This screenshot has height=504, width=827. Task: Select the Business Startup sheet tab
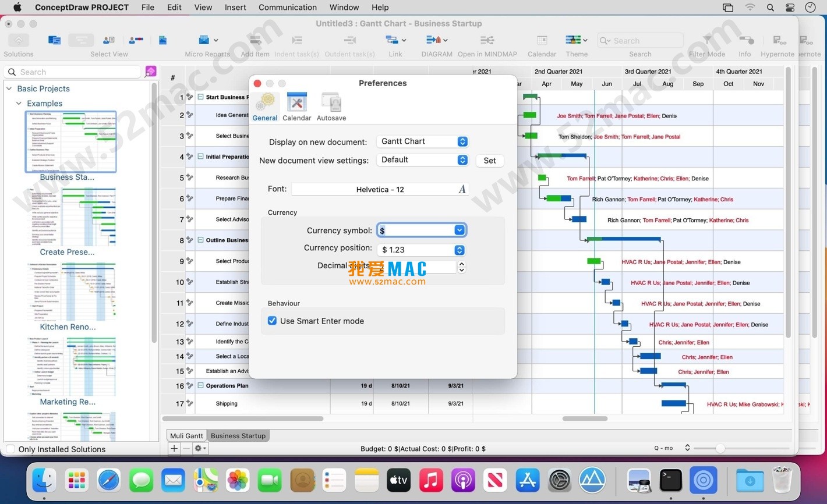[x=238, y=435]
